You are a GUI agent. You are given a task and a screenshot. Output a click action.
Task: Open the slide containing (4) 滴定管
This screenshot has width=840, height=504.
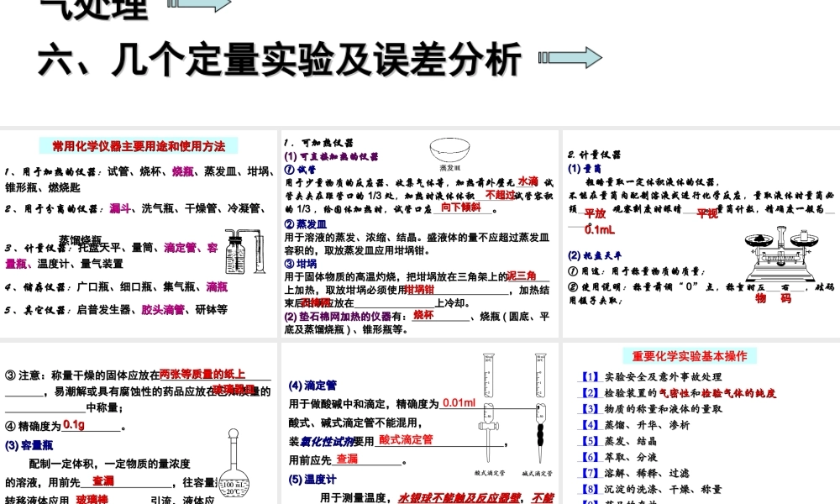[x=419, y=423]
